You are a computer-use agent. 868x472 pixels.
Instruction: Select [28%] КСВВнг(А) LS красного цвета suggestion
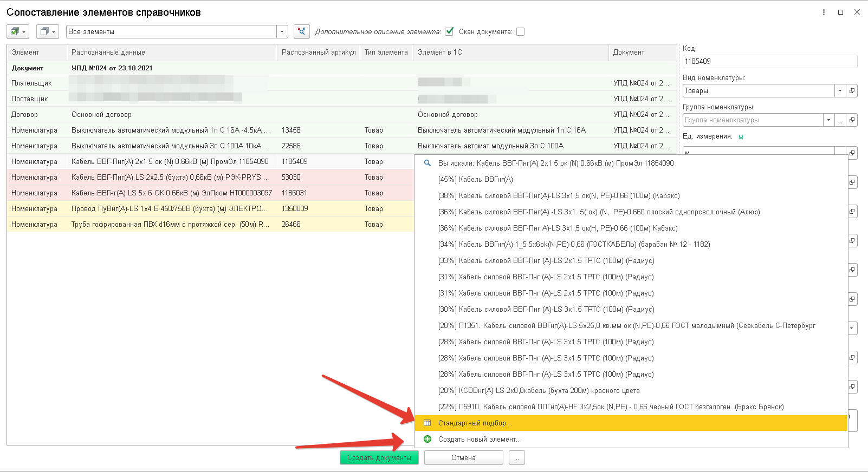click(x=631, y=390)
